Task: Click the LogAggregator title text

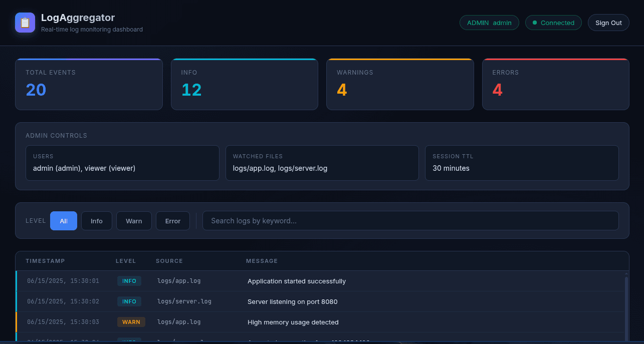Action: (78, 18)
